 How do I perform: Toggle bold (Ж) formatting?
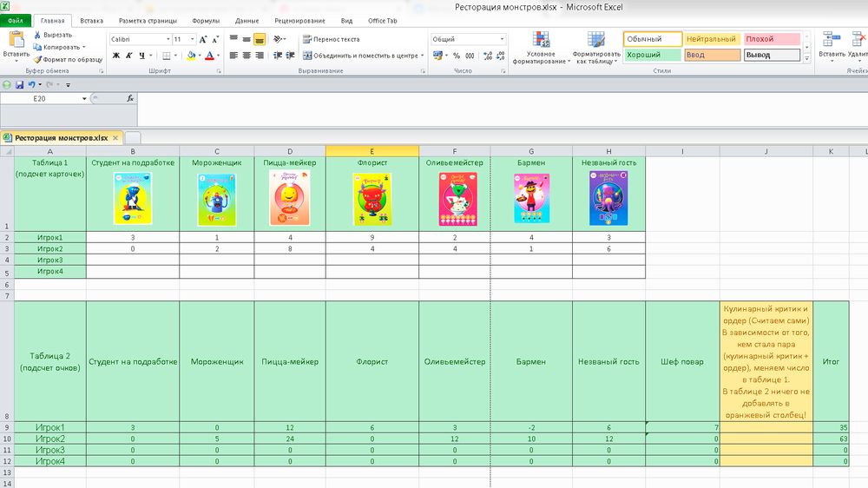click(x=115, y=56)
